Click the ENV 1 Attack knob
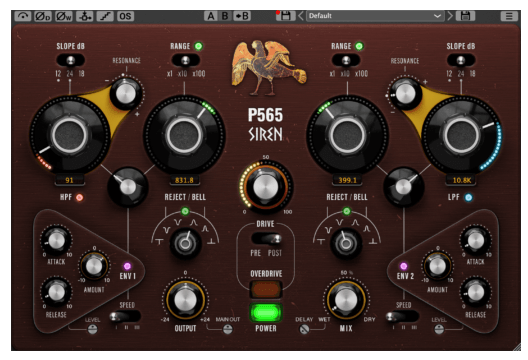 click(x=56, y=241)
